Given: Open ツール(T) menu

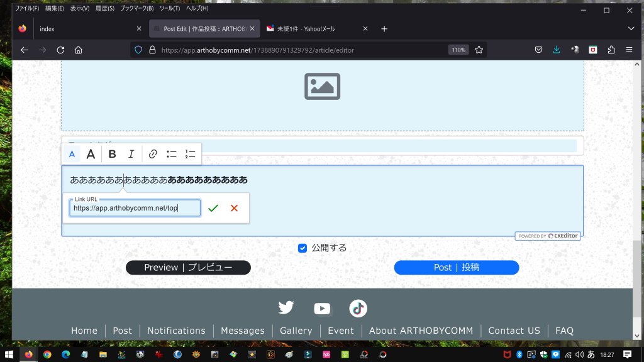Looking at the screenshot, I should pos(170,8).
